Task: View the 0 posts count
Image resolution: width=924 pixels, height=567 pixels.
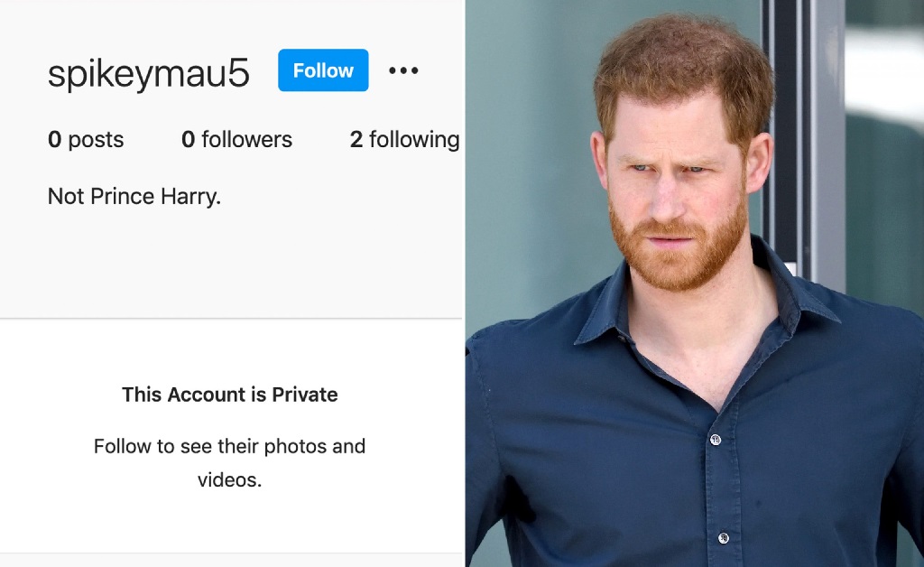Action: pyautogui.click(x=86, y=140)
